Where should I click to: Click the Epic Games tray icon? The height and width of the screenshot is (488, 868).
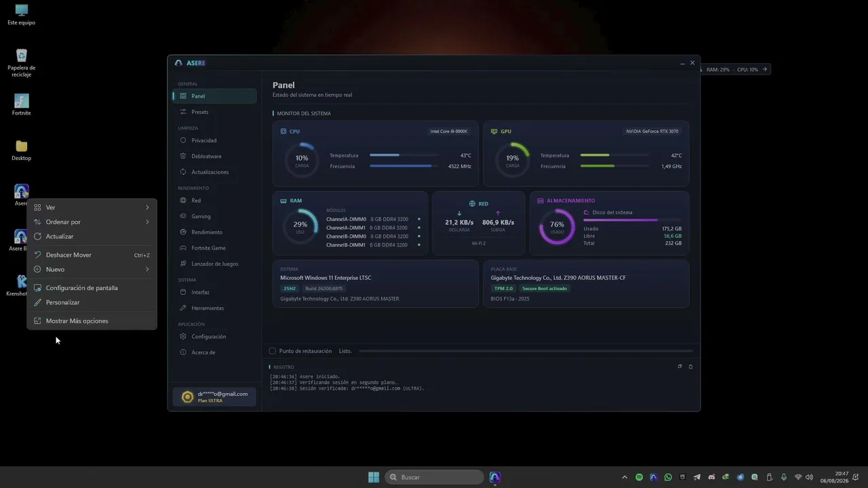682,477
